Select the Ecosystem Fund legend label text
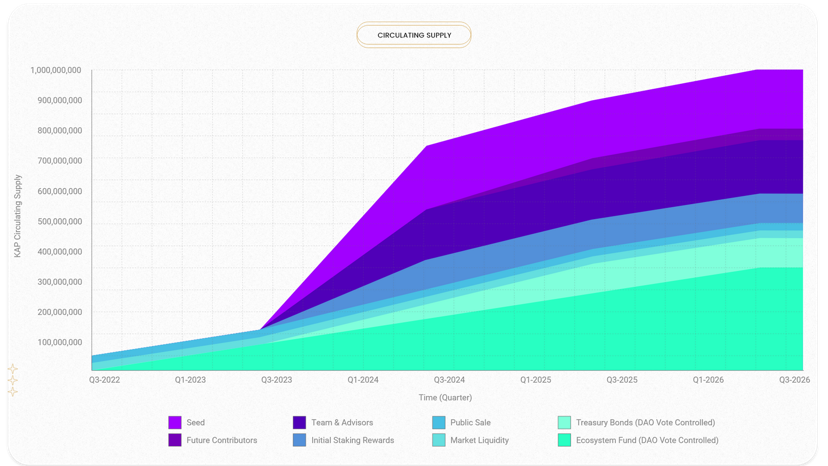This screenshot has width=828, height=466. pos(647,440)
